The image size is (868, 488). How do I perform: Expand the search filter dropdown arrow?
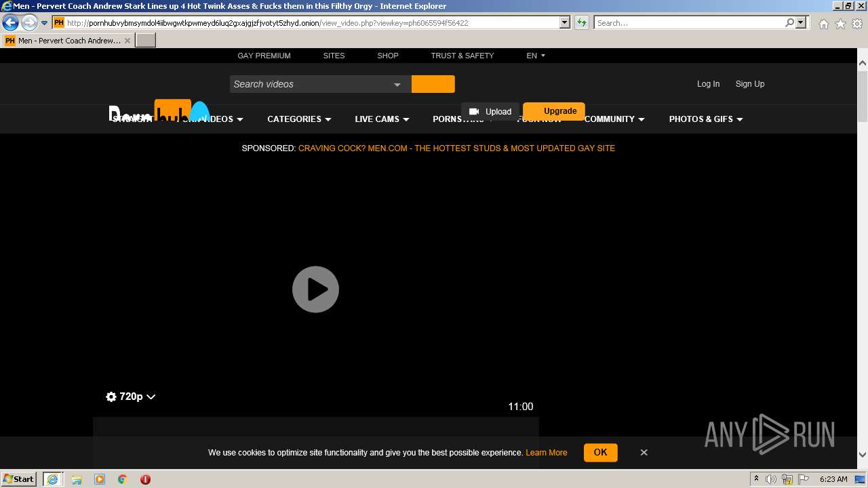click(x=397, y=84)
